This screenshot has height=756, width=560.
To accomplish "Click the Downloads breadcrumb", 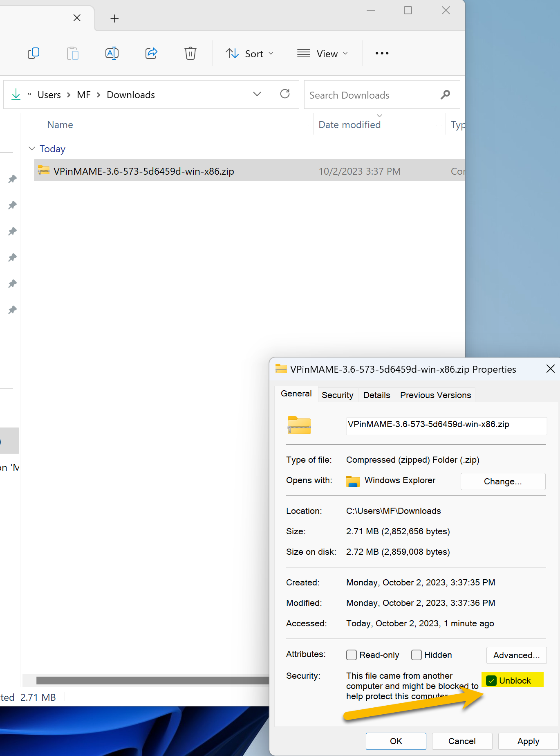I will (131, 95).
